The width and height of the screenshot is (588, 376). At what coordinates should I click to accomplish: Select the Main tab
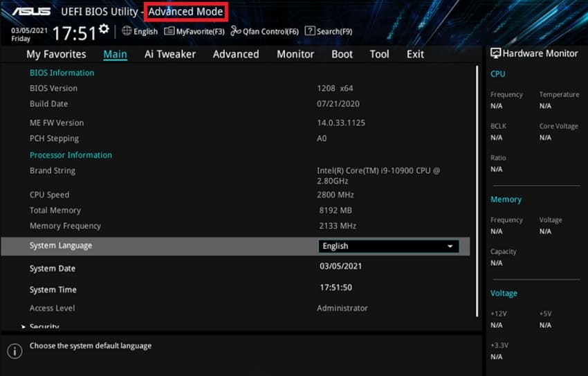(x=115, y=55)
